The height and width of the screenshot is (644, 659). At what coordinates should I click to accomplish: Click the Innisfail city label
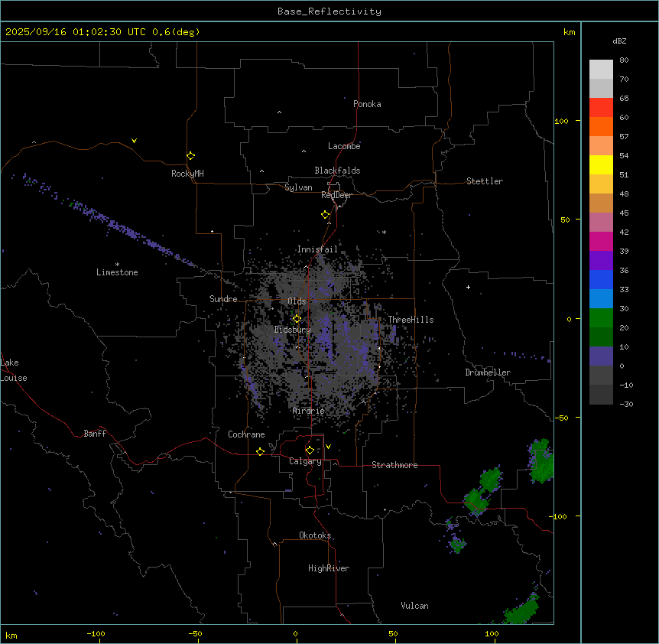tap(317, 249)
